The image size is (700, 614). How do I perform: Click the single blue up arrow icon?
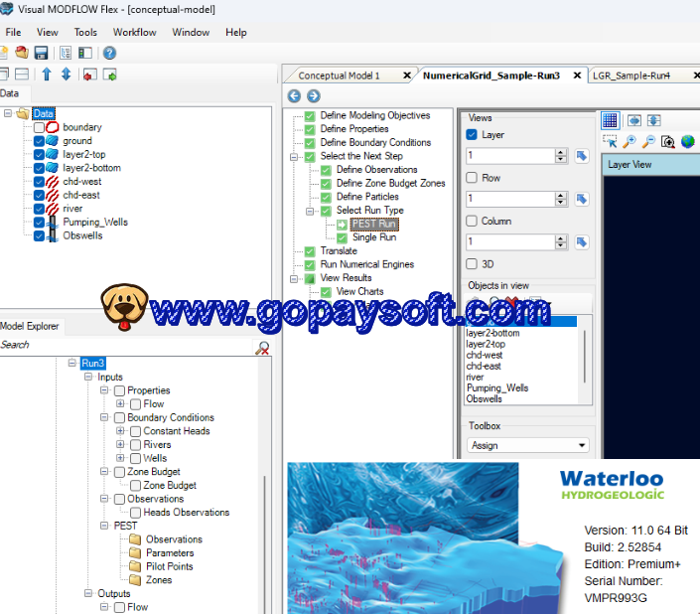coord(47,75)
